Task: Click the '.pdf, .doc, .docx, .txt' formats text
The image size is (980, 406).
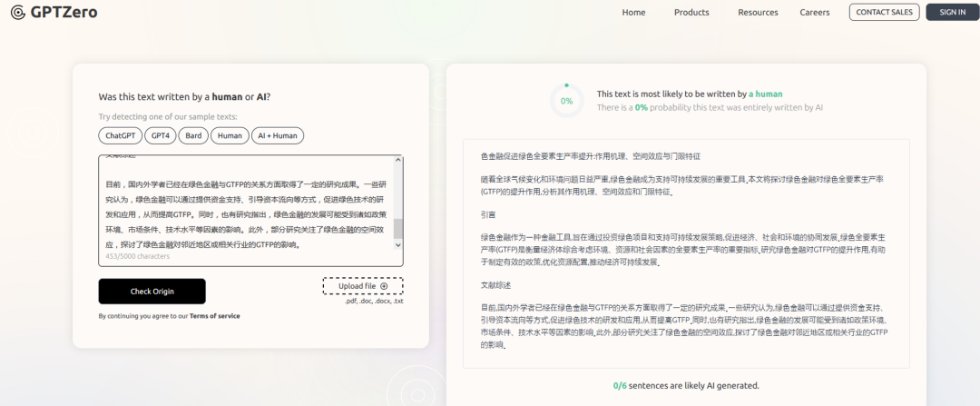Action: 374,301
